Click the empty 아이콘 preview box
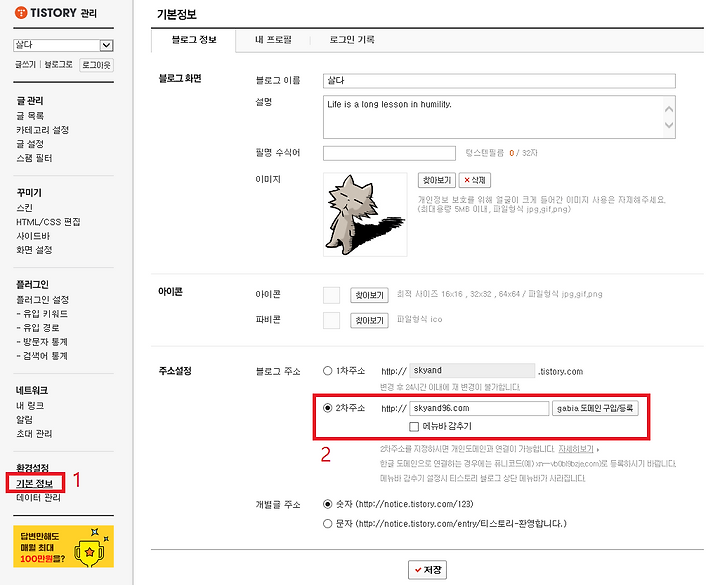The width and height of the screenshot is (720, 585). point(332,295)
